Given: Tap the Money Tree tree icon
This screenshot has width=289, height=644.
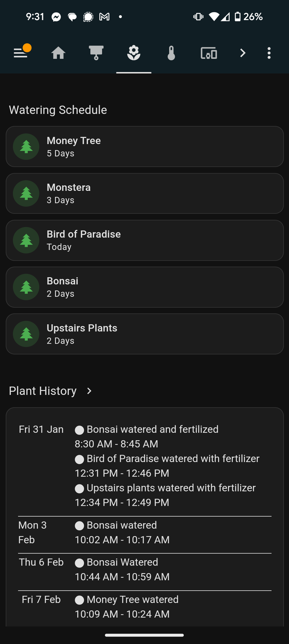Looking at the screenshot, I should coord(26,147).
